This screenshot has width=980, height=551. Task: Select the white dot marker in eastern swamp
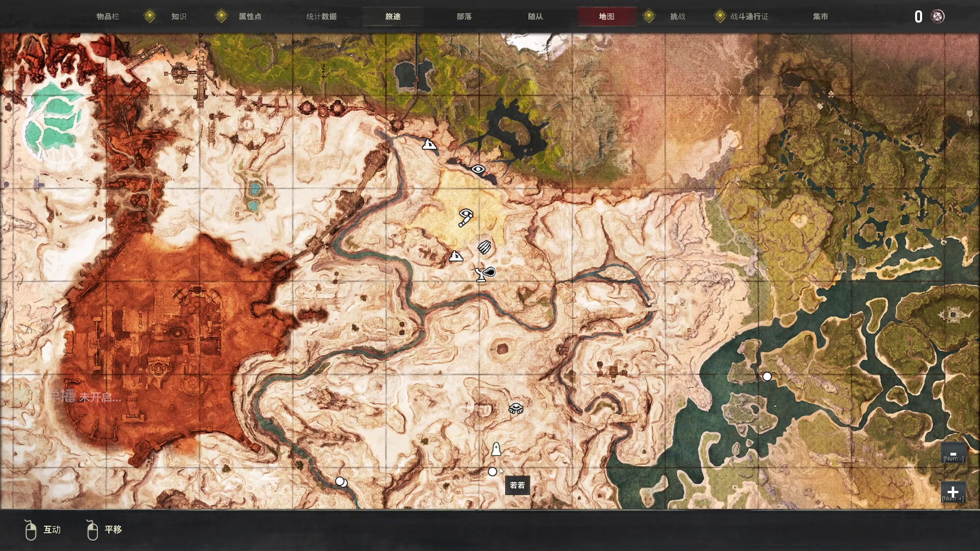click(x=767, y=377)
